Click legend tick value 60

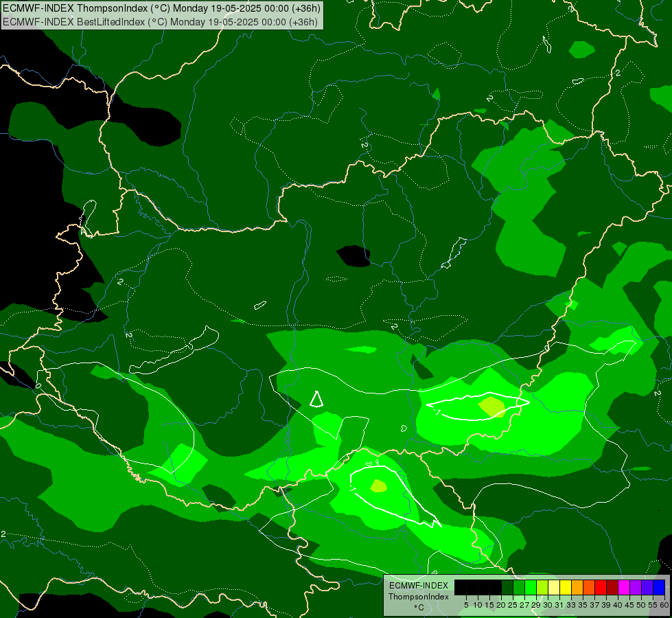pos(664,605)
